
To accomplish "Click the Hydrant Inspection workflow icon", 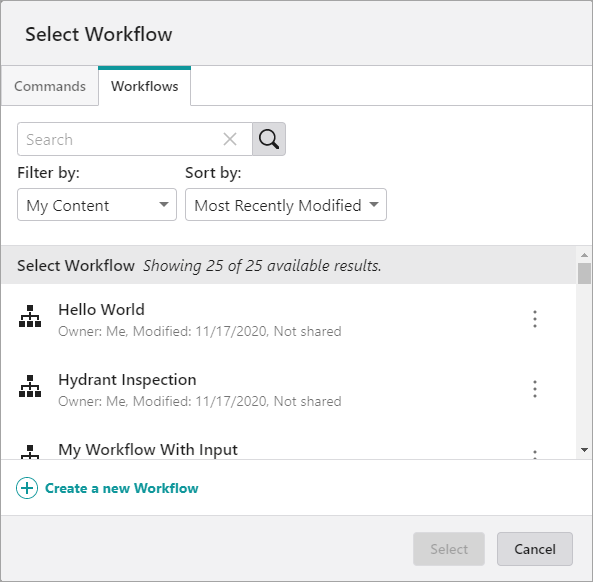I will click(30, 386).
